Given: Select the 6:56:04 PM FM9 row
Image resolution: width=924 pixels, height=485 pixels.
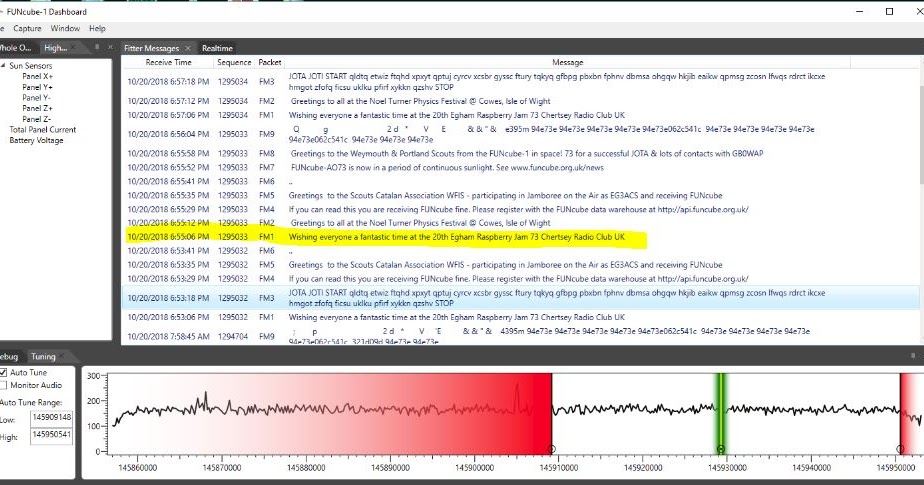Looking at the screenshot, I should click(x=521, y=134).
